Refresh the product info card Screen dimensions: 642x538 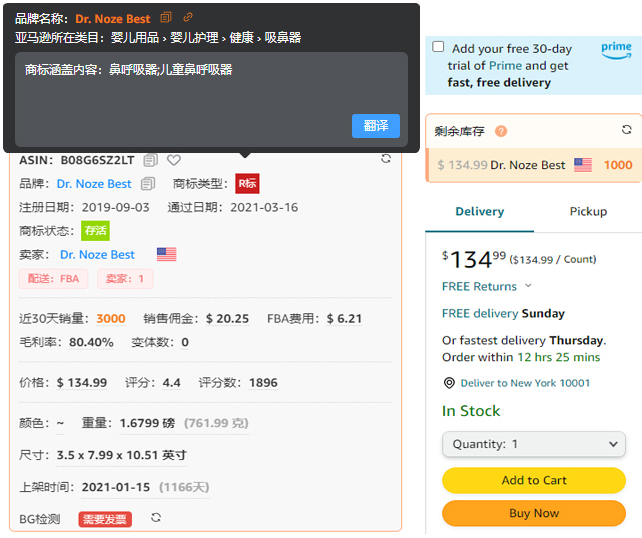[x=386, y=158]
